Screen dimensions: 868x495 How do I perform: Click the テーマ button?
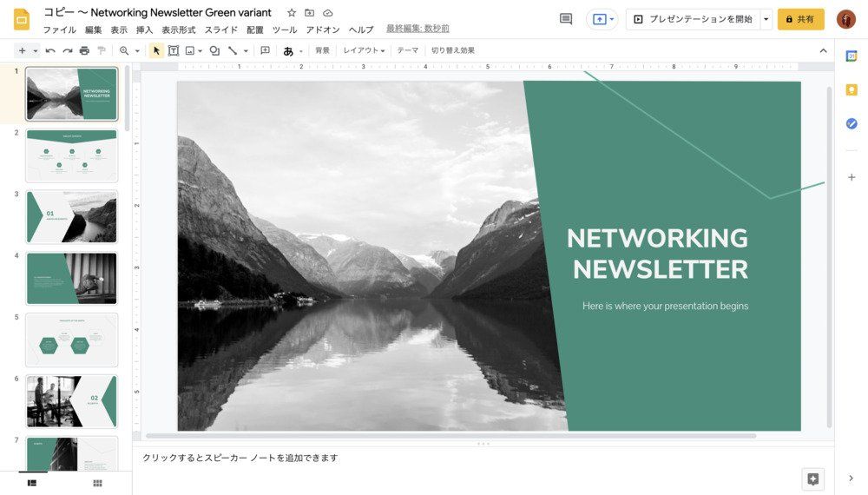(408, 50)
